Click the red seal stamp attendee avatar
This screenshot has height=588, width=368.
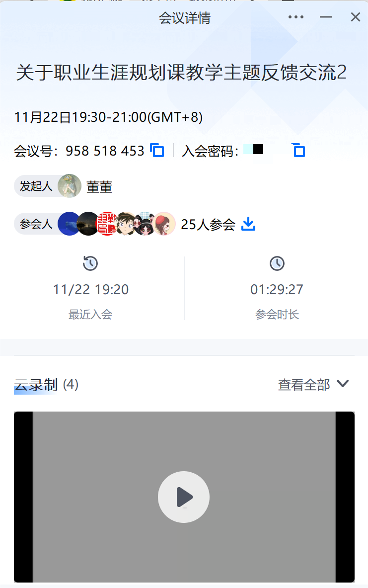(x=106, y=224)
